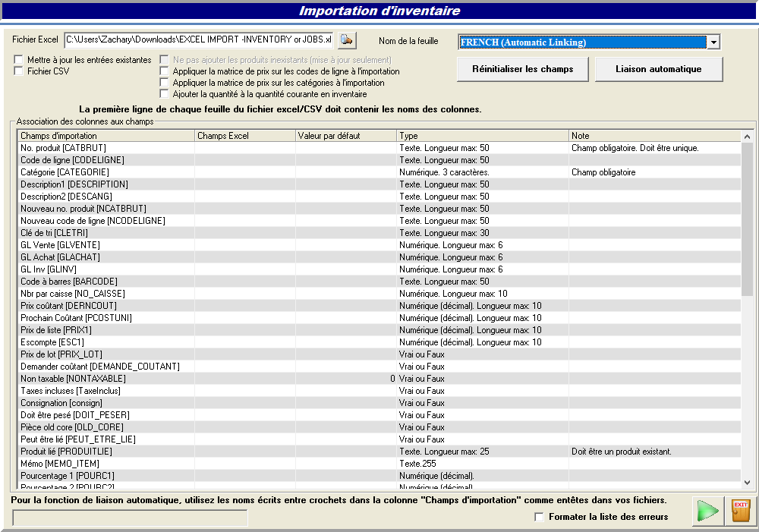Click the 'Type' column header
759x532 pixels.
(483, 136)
